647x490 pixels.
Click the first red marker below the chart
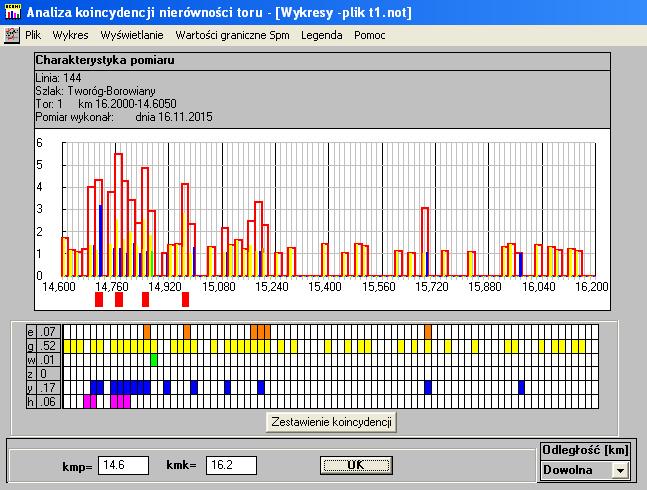99,299
